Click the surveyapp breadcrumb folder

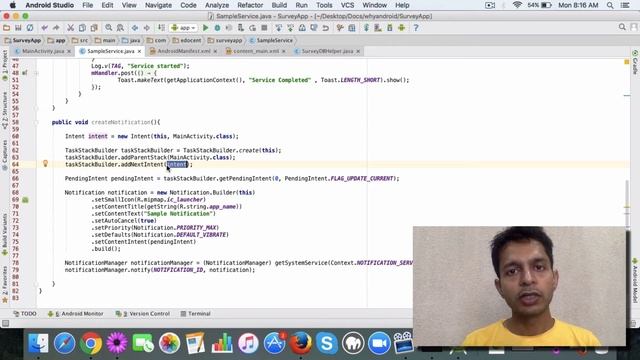[x=225, y=40]
